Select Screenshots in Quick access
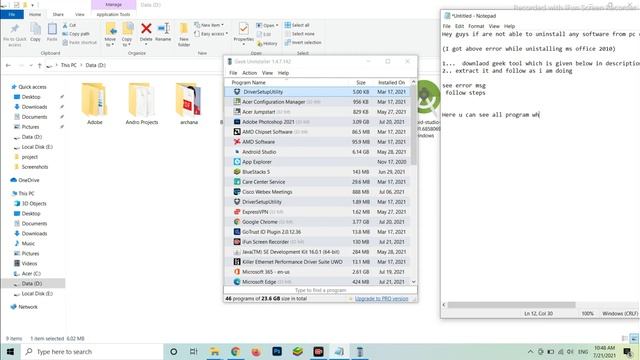The height and width of the screenshot is (360, 640). tap(35, 167)
